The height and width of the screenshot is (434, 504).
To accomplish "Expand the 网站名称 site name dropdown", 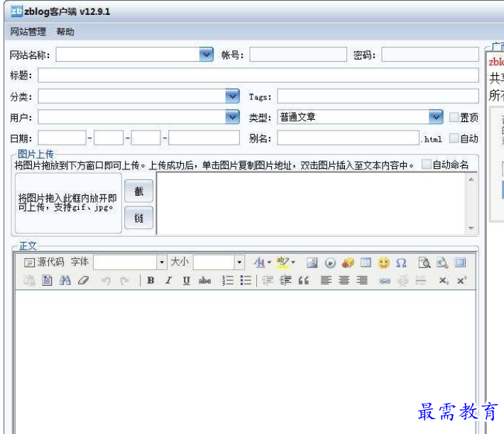I will [206, 54].
